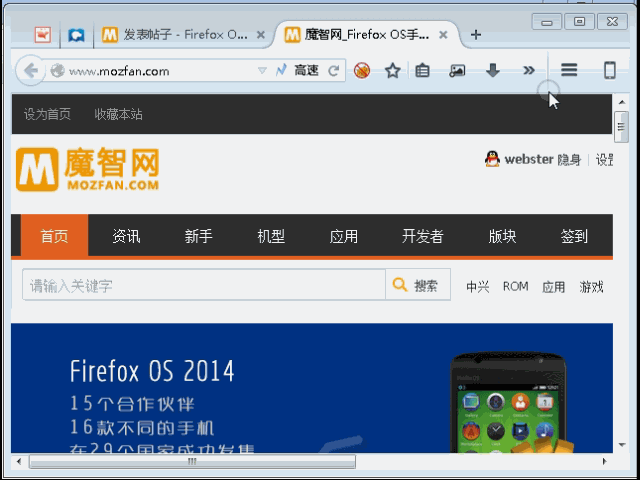Open the 应用 navigation menu item
This screenshot has height=480, width=640.
[x=344, y=236]
